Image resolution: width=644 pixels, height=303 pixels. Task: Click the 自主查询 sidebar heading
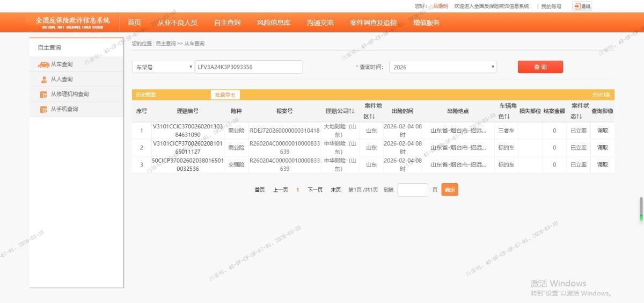click(x=49, y=48)
